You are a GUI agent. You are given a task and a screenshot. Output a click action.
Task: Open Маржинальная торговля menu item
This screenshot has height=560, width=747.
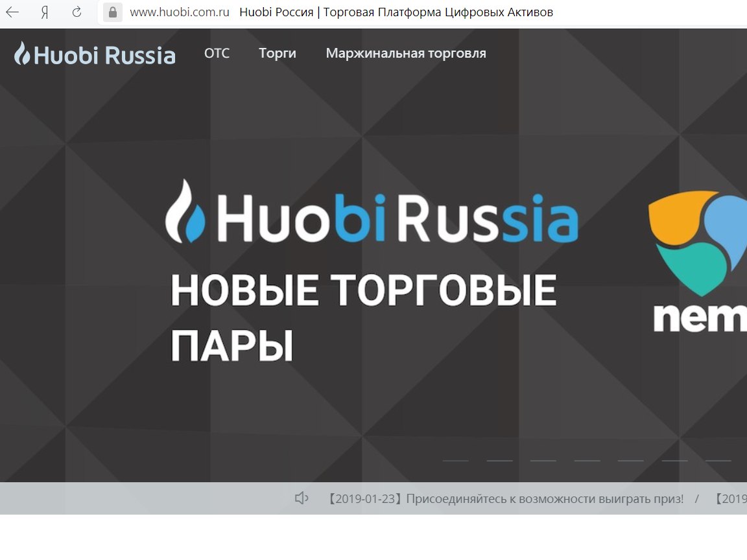click(x=406, y=53)
